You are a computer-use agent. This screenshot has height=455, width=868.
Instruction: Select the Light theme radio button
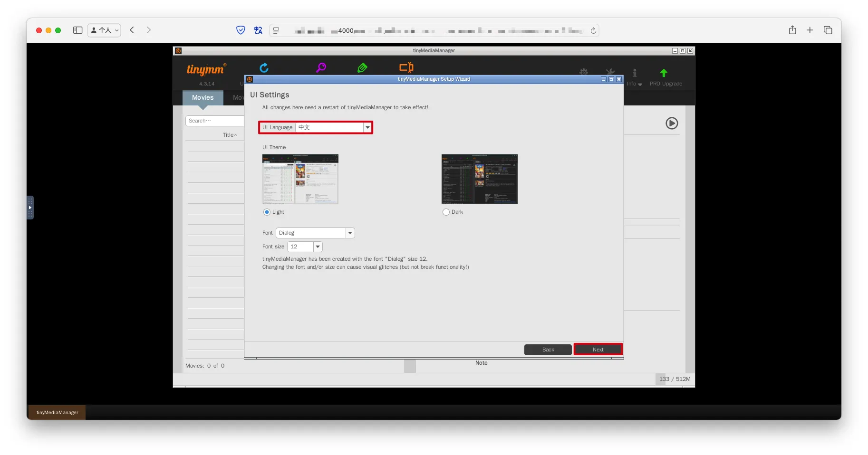click(267, 212)
